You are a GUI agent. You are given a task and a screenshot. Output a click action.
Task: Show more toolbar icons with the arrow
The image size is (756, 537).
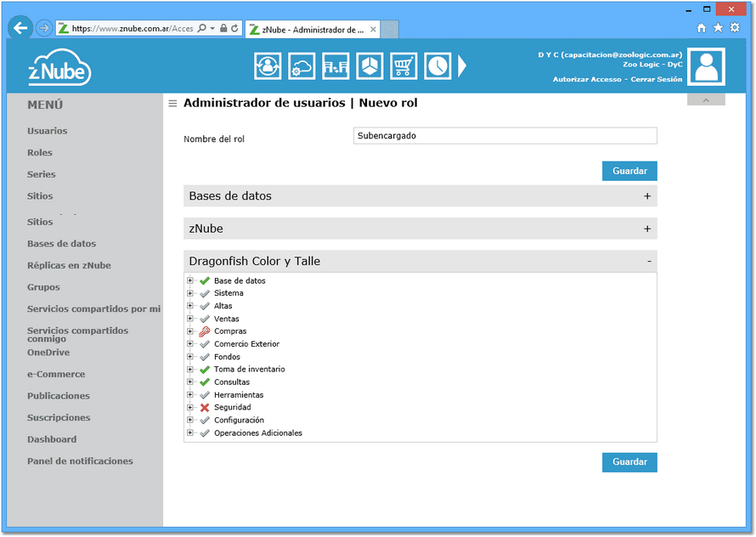(462, 65)
